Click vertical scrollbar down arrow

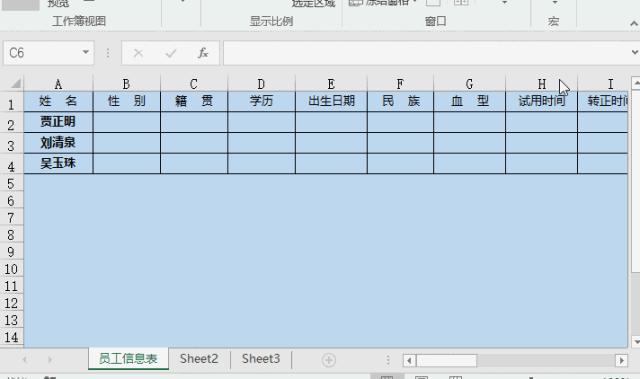point(636,341)
